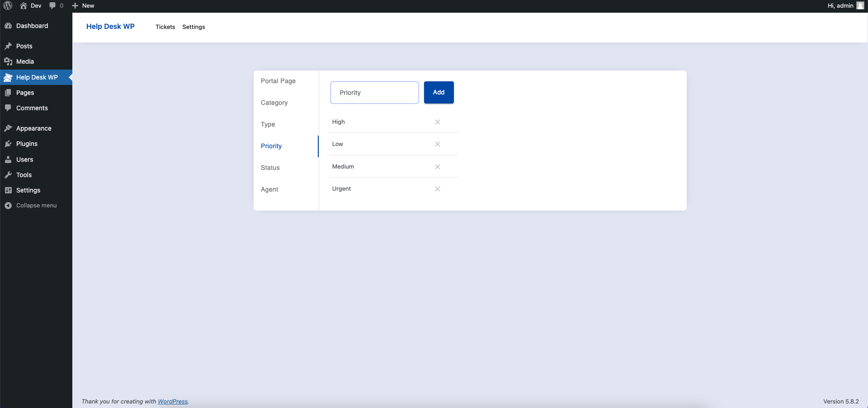Click the Help Desk WP title link
This screenshot has height=408, width=868.
pos(110,26)
